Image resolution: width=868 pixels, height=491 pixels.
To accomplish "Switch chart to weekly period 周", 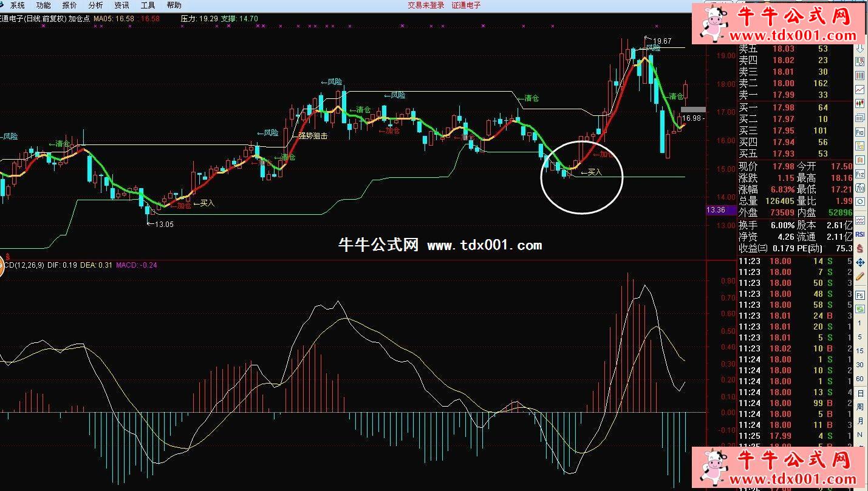I will 860,407.
